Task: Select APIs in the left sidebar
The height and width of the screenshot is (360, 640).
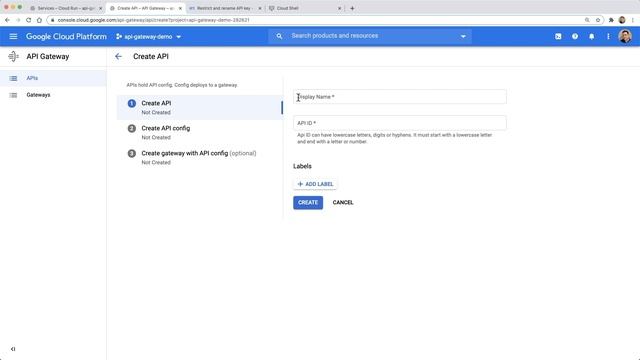Action: [x=53, y=78]
